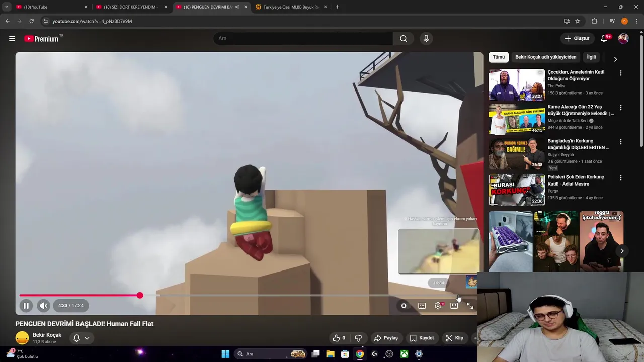Open the keyboard Shorts thumbnail
The width and height of the screenshot is (644, 362).
[510, 241]
